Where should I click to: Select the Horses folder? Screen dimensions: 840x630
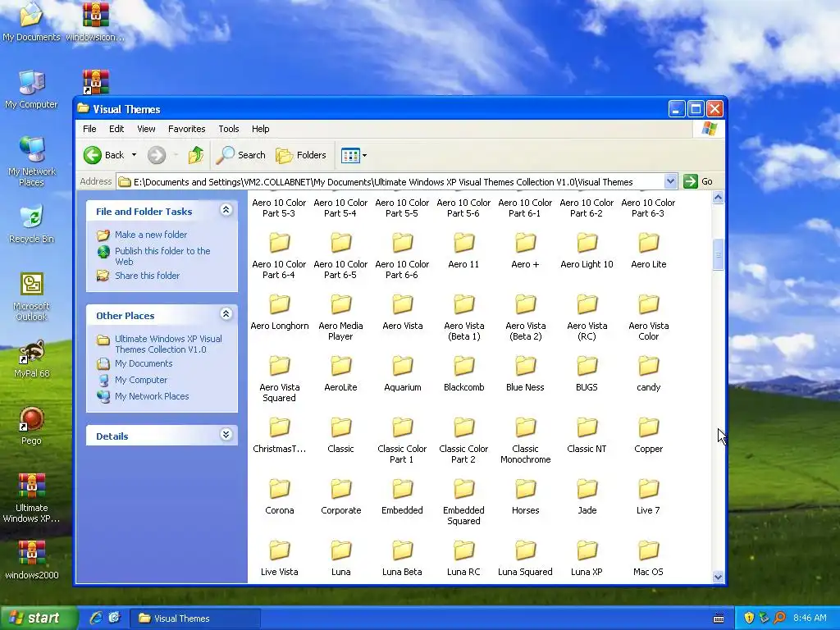pos(525,497)
